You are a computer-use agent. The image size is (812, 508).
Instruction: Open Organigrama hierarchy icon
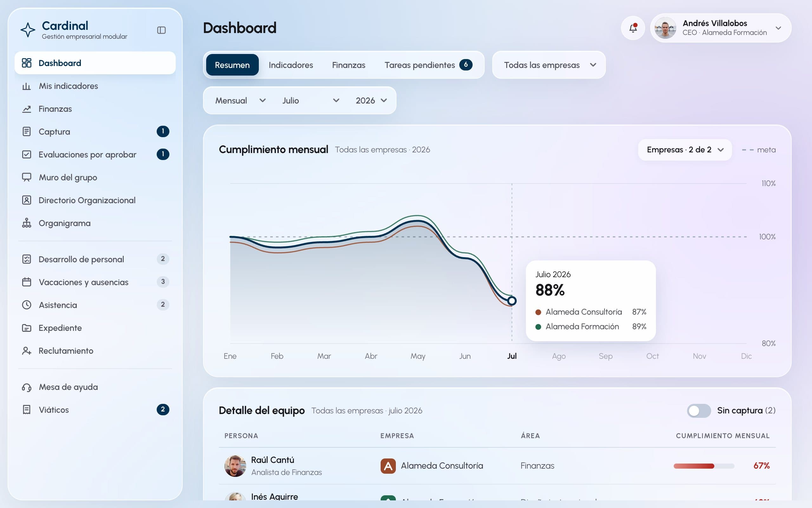coord(27,223)
